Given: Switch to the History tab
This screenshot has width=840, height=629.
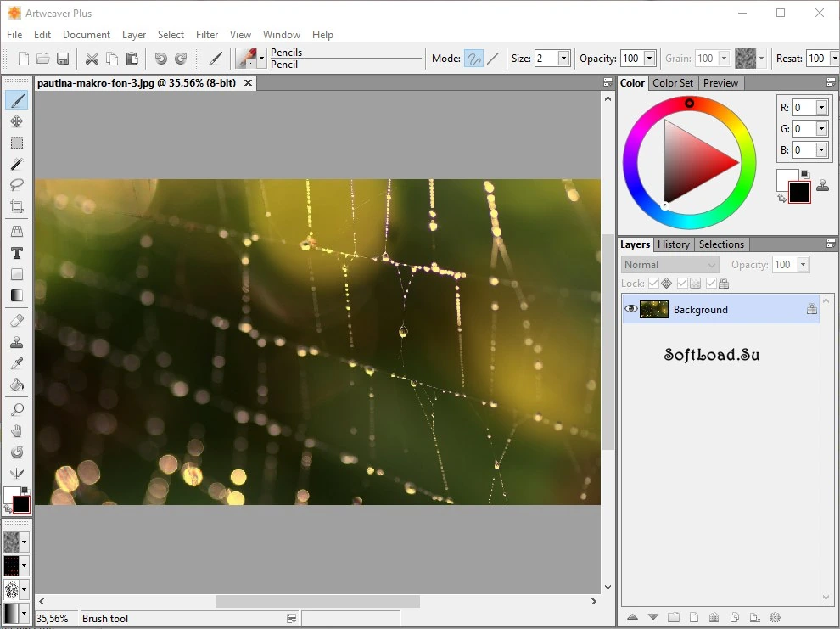Looking at the screenshot, I should coord(674,244).
